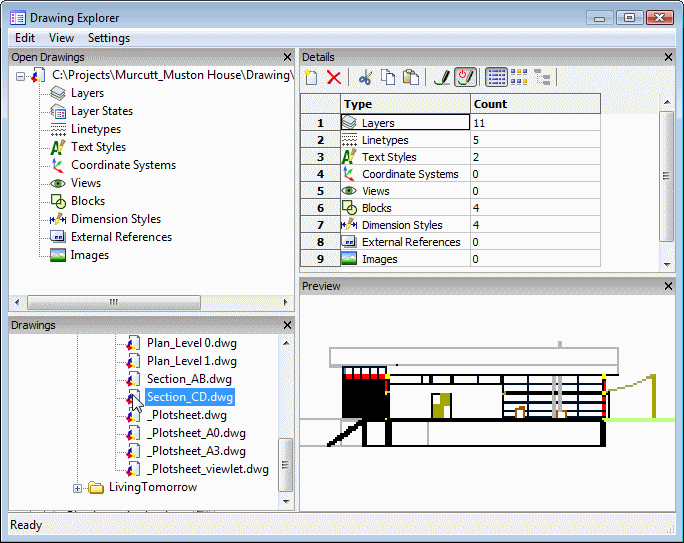Select _Plotsheet_A0.dwg in Drawings
Image resolution: width=684 pixels, height=543 pixels.
196,433
